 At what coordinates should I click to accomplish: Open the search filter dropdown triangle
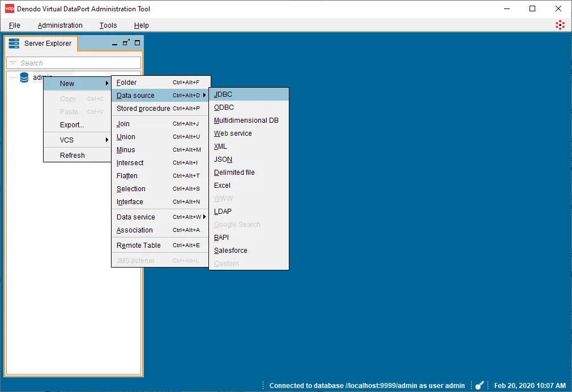(11, 63)
